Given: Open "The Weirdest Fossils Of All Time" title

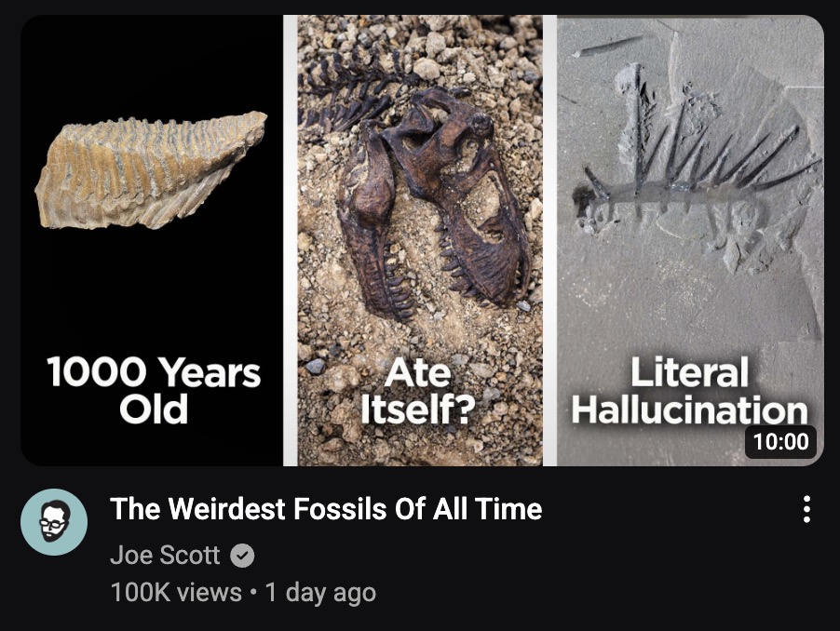Looking at the screenshot, I should [325, 509].
